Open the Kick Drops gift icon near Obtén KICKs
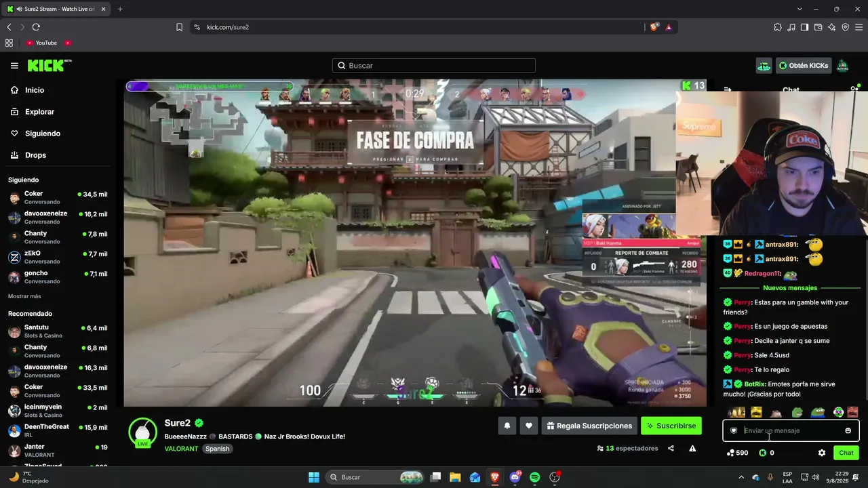This screenshot has width=868, height=488. (764, 66)
